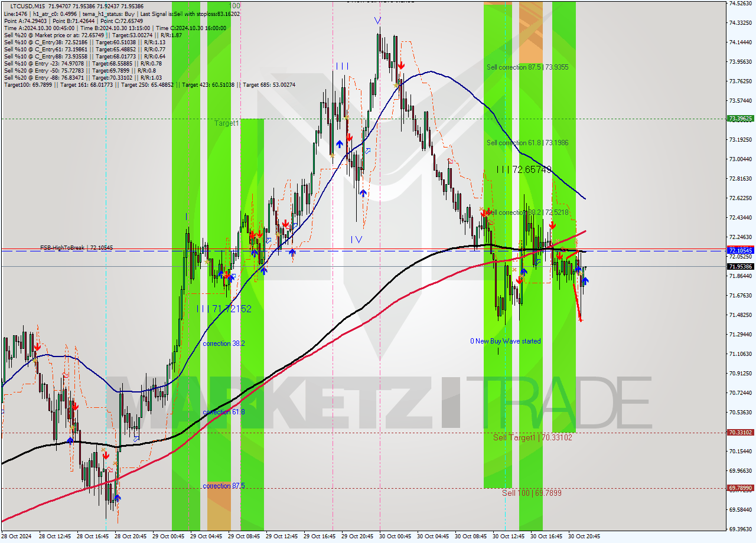
Task: Click the '29 Oct 08:45' time axis label
Action: pyautogui.click(x=245, y=537)
